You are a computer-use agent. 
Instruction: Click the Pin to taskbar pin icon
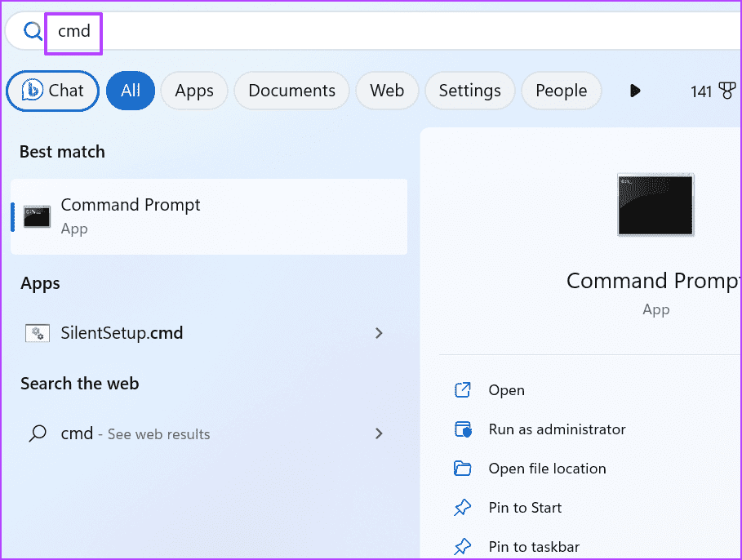pyautogui.click(x=462, y=547)
